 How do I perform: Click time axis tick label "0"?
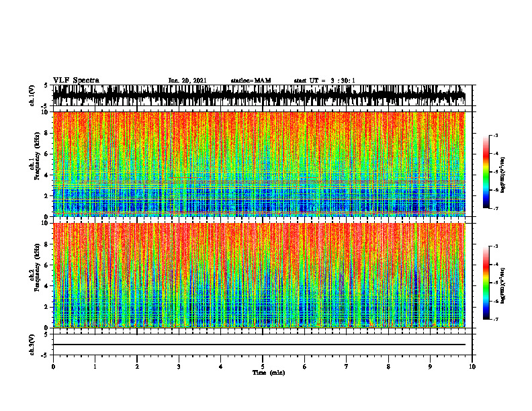pos(53,367)
